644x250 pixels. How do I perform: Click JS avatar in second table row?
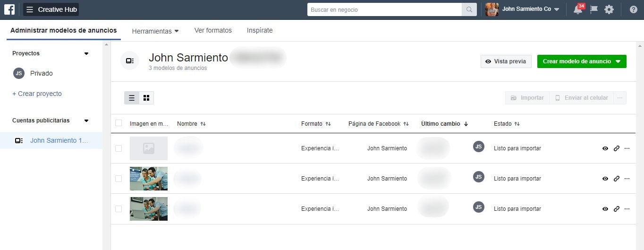click(479, 177)
